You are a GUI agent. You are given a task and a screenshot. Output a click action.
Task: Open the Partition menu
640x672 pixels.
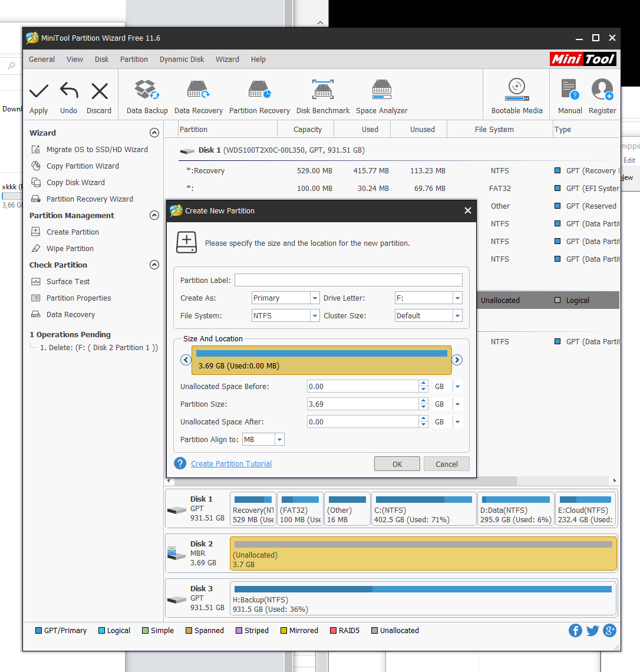coord(134,59)
